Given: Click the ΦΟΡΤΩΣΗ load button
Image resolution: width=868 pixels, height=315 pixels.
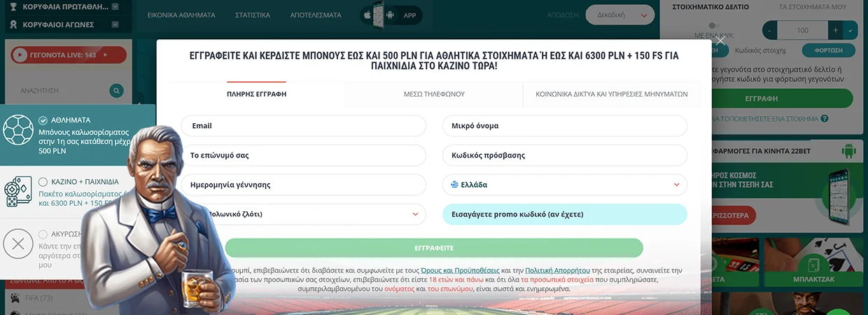Looking at the screenshot, I should (829, 50).
